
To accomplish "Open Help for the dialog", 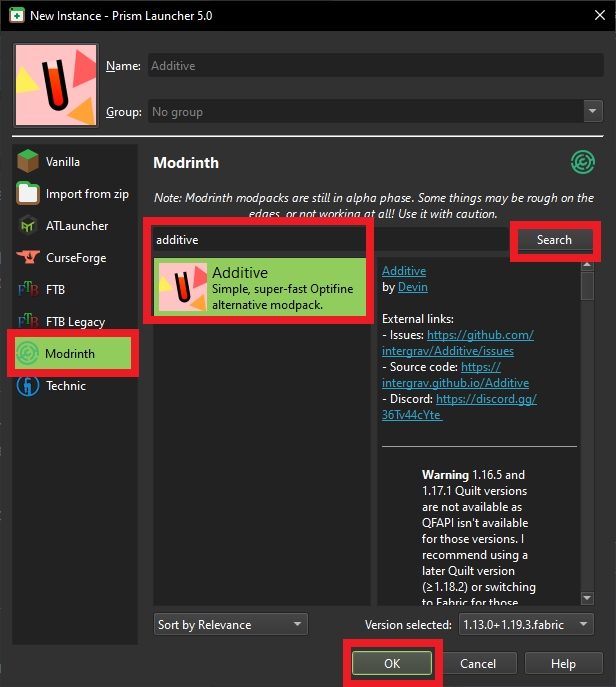I will [x=563, y=663].
